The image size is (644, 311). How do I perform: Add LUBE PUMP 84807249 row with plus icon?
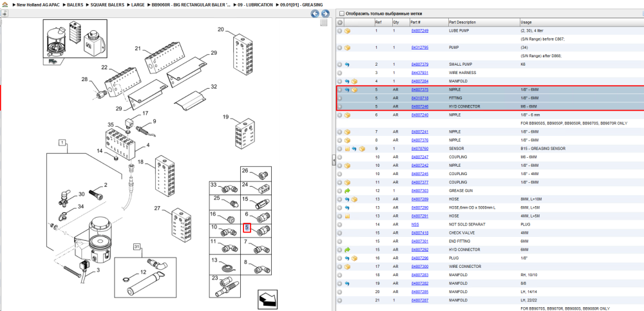pos(339,31)
